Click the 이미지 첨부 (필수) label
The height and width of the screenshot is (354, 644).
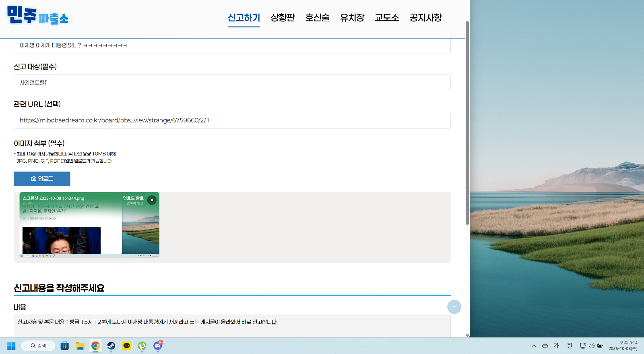click(39, 143)
